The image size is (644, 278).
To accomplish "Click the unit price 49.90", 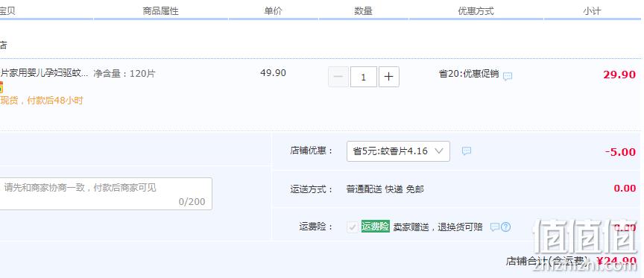I will pyautogui.click(x=273, y=73).
